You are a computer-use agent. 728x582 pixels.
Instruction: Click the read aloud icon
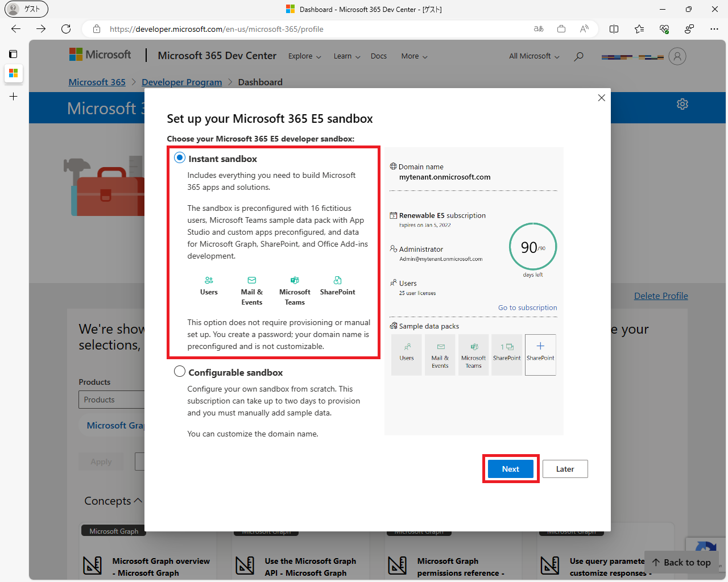click(584, 29)
